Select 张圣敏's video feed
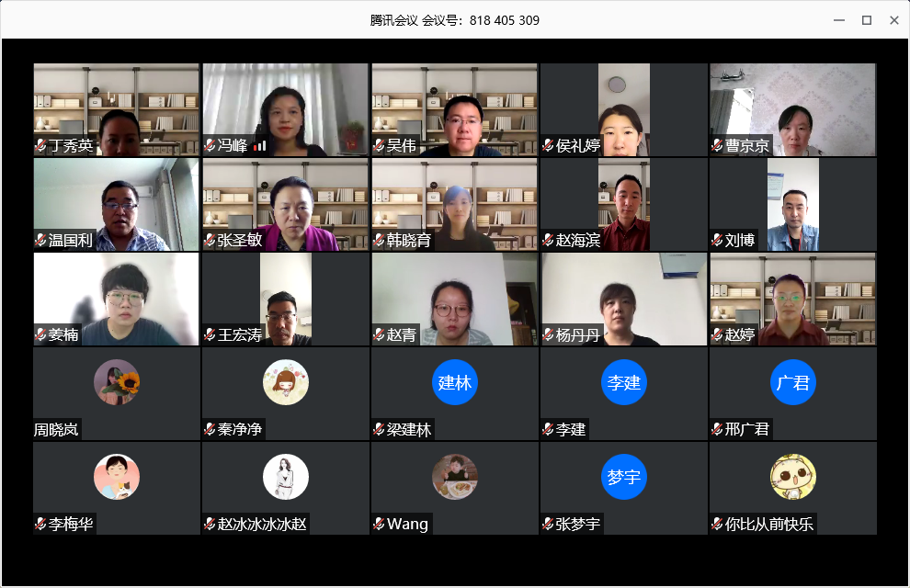910x588 pixels. 286,204
